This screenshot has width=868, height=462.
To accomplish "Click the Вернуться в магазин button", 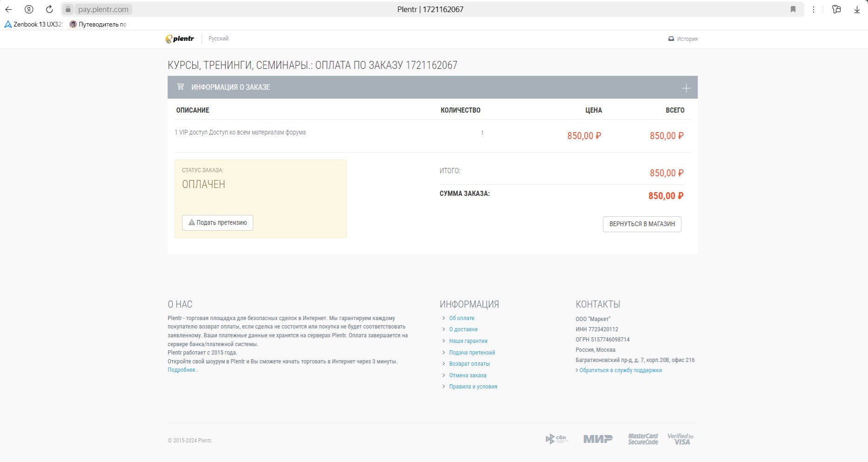I will point(642,224).
